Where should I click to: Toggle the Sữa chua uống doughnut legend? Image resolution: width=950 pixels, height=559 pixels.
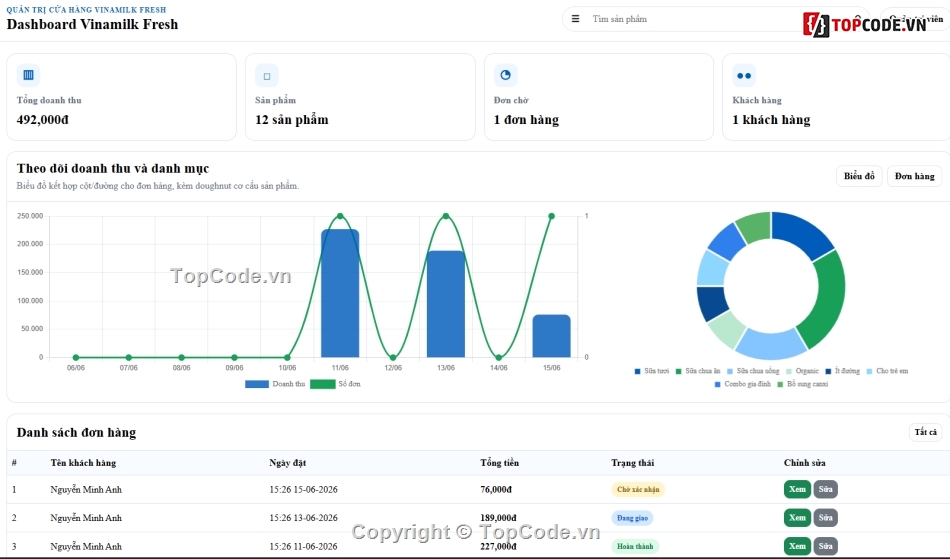753,371
